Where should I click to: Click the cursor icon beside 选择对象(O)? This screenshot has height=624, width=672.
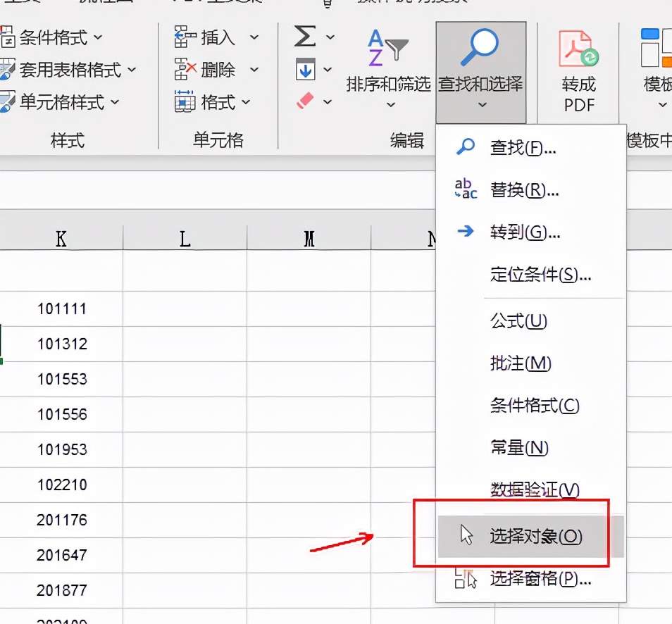(x=466, y=535)
